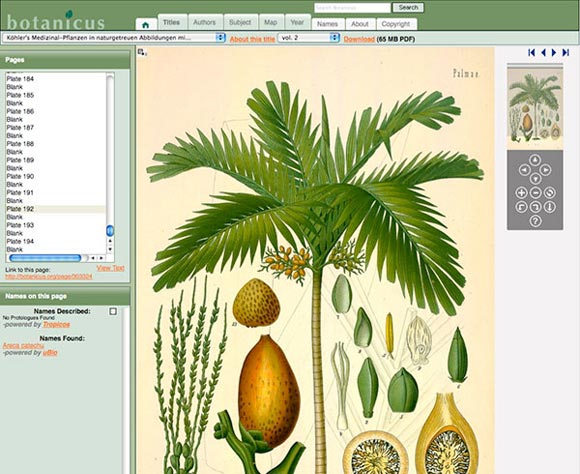Pan the image left
The height and width of the screenshot is (474, 580).
(525, 170)
